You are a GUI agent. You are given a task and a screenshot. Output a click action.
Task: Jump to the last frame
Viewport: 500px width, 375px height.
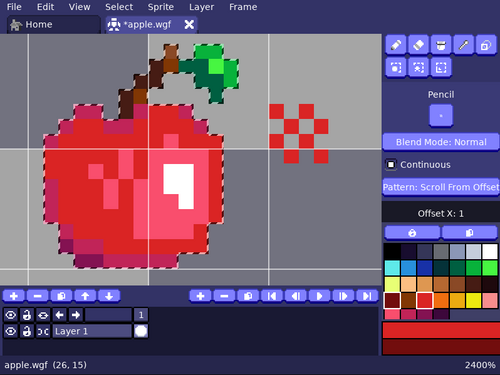[367, 296]
